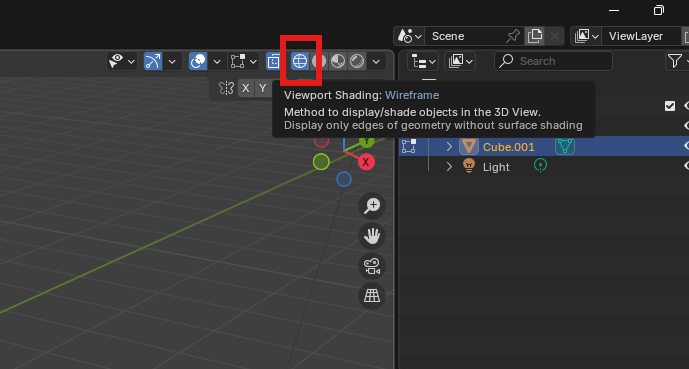
Task: Switch viewport shading to Material Preview
Action: [x=337, y=61]
